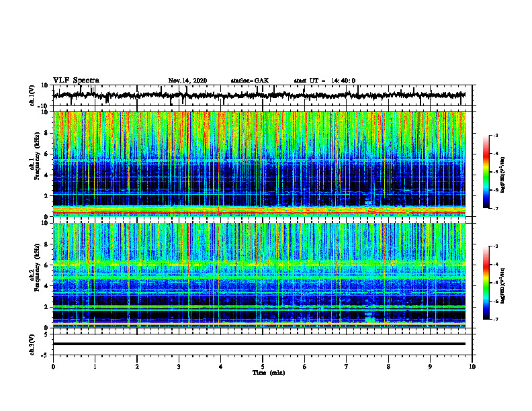Click the "9" tick on the time axis
Image resolution: width=532 pixels, height=411 pixels.
(430, 367)
